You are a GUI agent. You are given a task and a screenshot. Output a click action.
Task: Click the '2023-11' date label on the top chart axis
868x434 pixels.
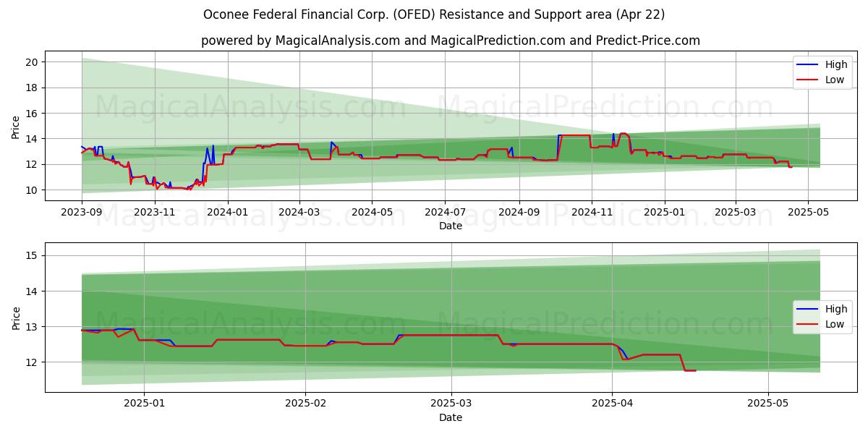coord(155,213)
